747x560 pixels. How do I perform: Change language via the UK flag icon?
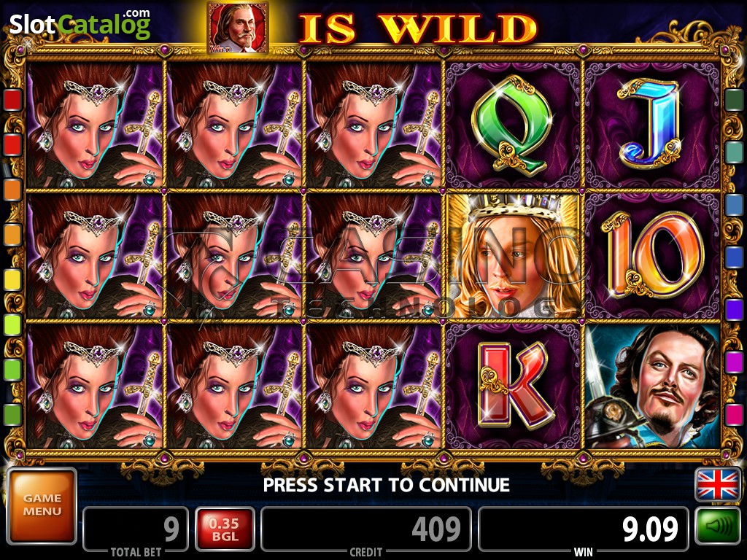point(718,485)
